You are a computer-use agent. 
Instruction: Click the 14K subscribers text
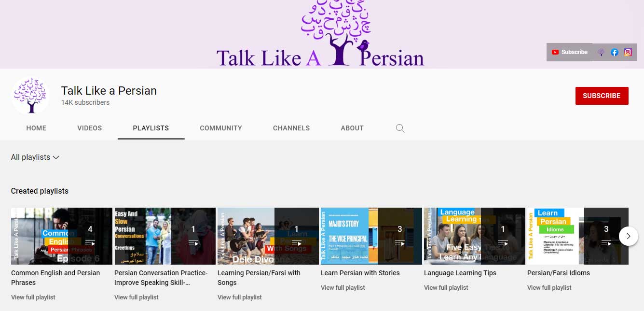pyautogui.click(x=85, y=102)
